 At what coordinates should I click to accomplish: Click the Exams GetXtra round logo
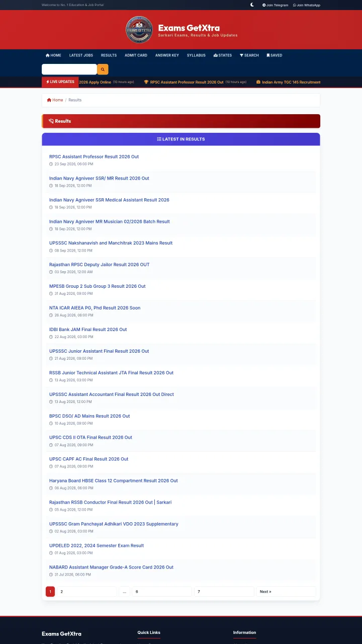[x=139, y=30]
